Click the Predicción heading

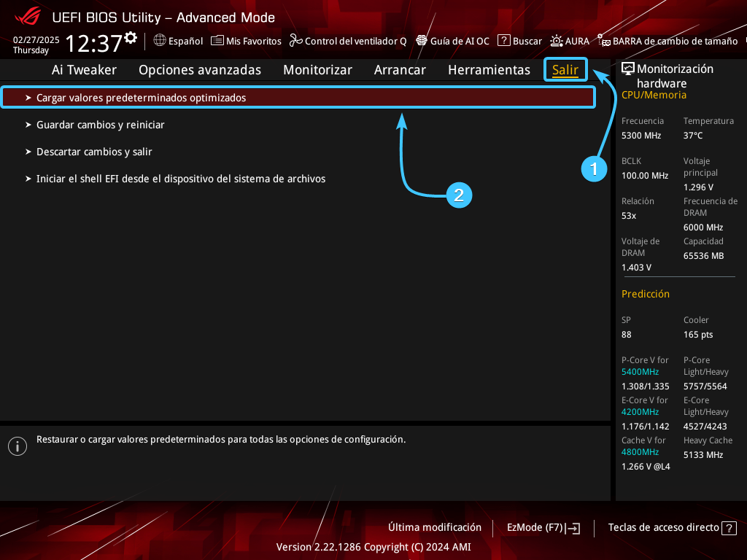[645, 294]
